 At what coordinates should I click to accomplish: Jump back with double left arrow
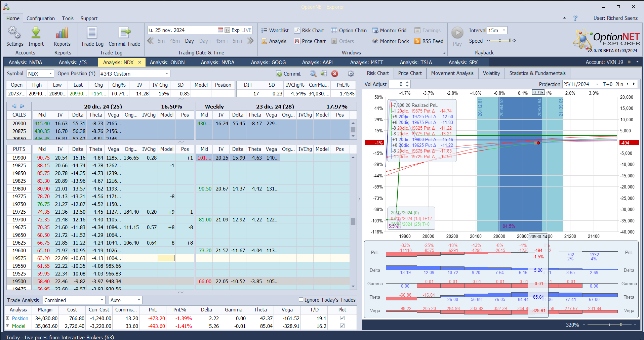point(151,41)
